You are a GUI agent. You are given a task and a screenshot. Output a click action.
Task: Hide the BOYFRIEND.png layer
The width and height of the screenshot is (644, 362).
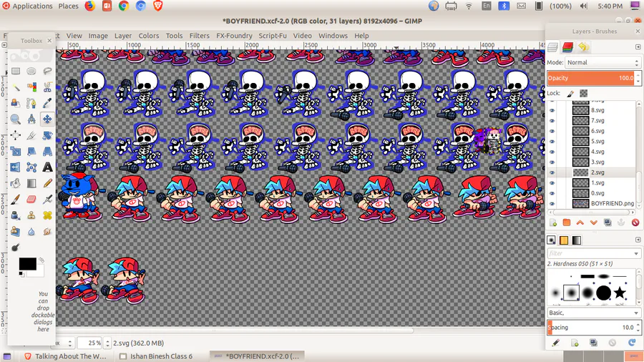[x=552, y=204]
